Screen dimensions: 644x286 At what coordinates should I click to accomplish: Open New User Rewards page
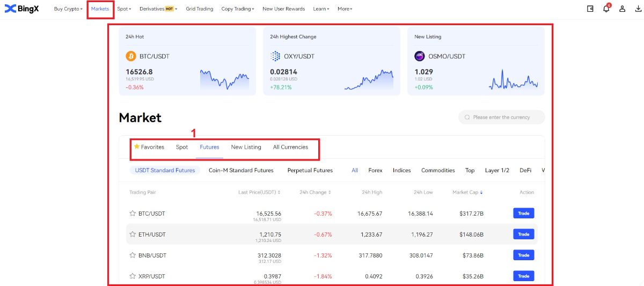tap(283, 9)
